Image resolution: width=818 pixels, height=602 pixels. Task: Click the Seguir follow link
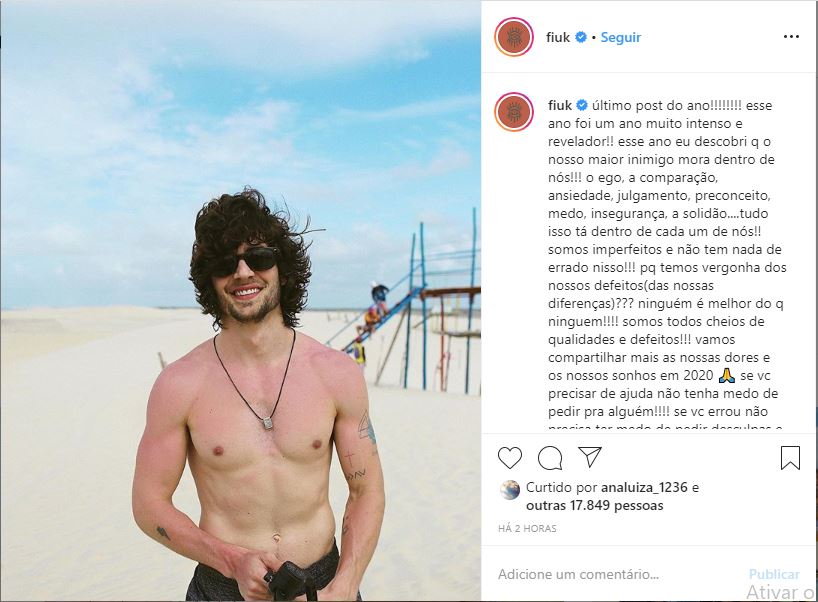tap(621, 38)
